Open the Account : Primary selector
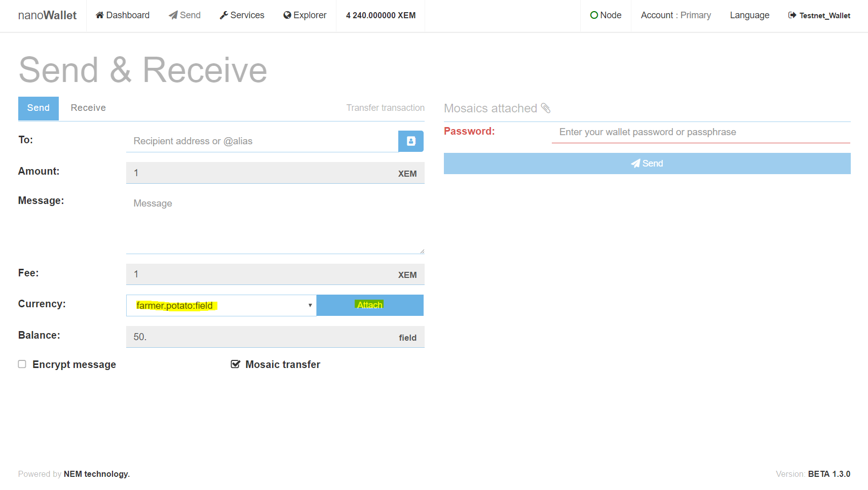The image size is (868, 490). coord(676,15)
